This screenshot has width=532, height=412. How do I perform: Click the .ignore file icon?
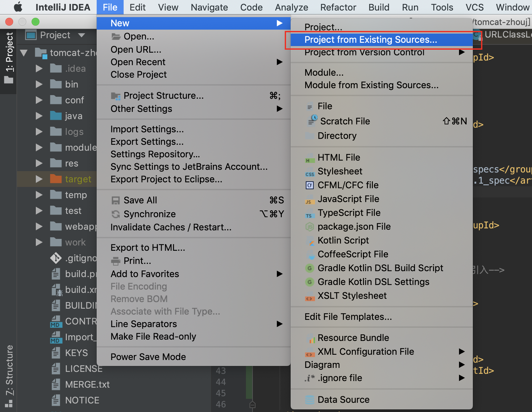click(309, 378)
